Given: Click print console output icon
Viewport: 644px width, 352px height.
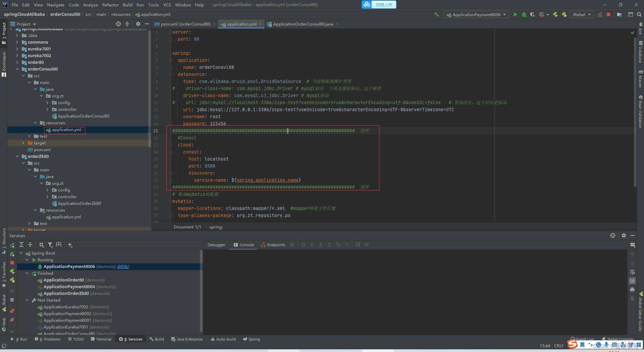Looking at the screenshot, I should [x=632, y=290].
